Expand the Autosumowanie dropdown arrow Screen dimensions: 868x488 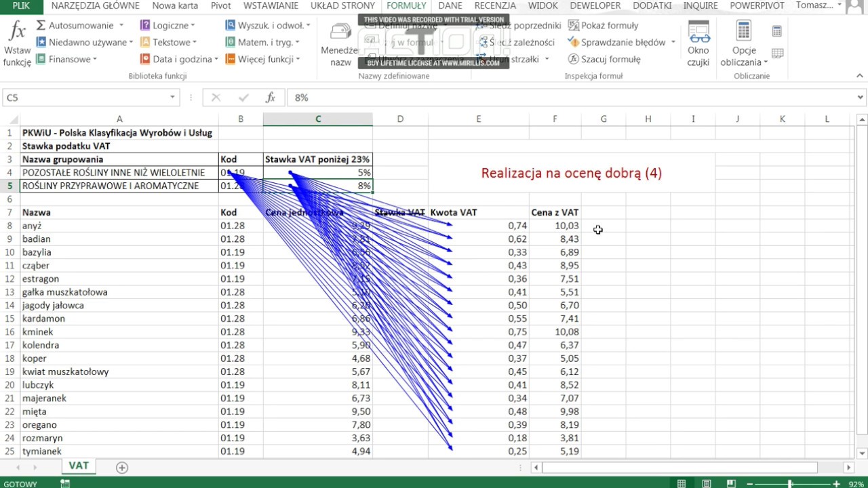[x=121, y=25]
